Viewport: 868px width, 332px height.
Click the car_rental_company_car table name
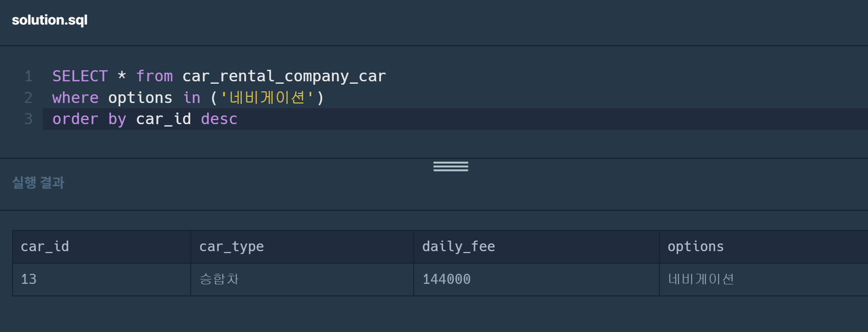284,76
